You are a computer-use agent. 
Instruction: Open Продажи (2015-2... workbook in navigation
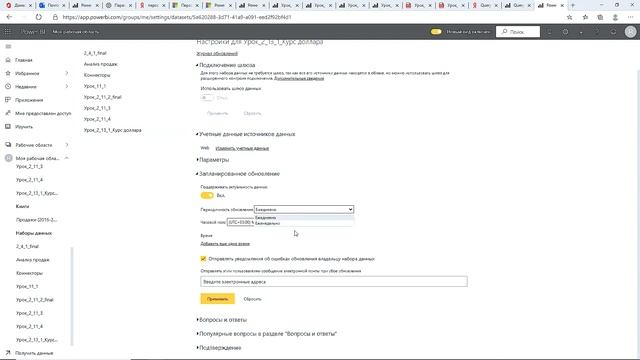pyautogui.click(x=36, y=220)
